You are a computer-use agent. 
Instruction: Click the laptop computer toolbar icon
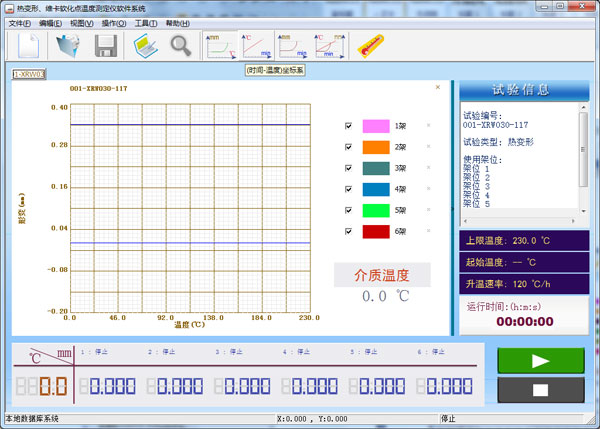coord(146,45)
